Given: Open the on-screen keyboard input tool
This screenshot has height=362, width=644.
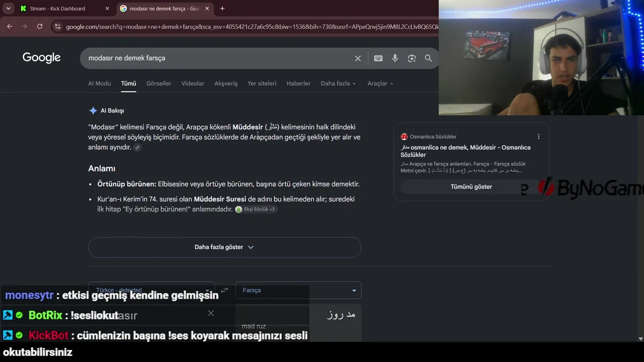Looking at the screenshot, I should coord(378,58).
